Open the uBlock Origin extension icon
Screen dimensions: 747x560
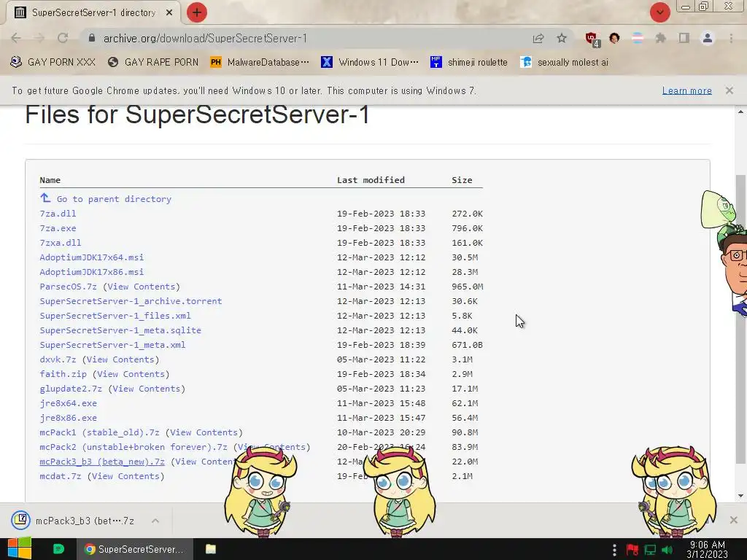[592, 39]
